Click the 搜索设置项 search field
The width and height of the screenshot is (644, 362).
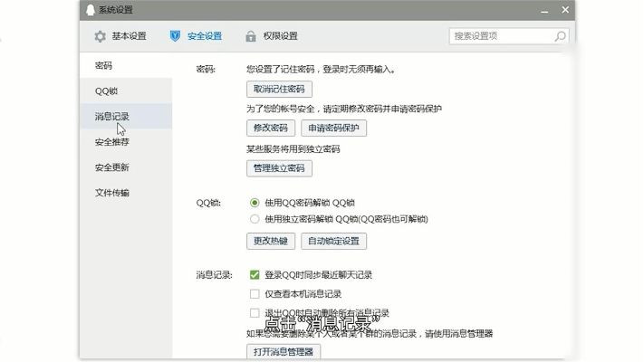tap(509, 36)
